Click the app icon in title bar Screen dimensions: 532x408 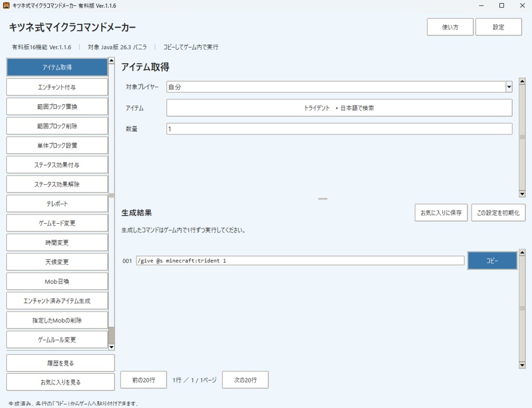(6, 5)
